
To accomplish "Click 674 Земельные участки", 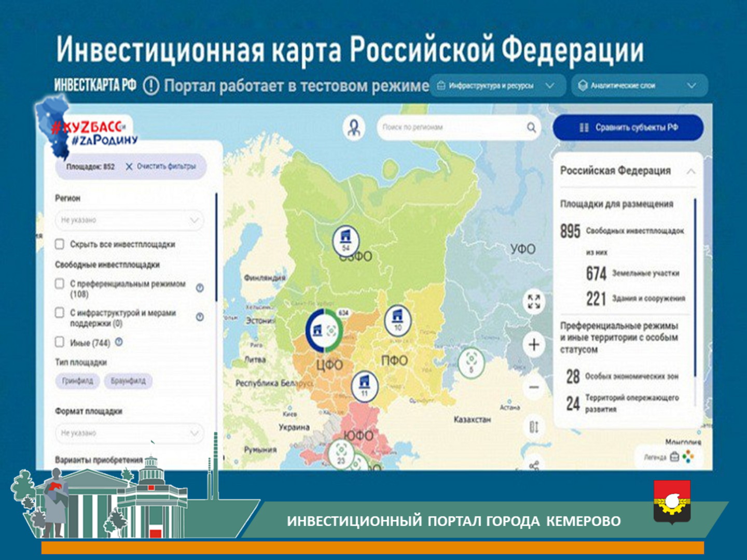I will [x=632, y=273].
